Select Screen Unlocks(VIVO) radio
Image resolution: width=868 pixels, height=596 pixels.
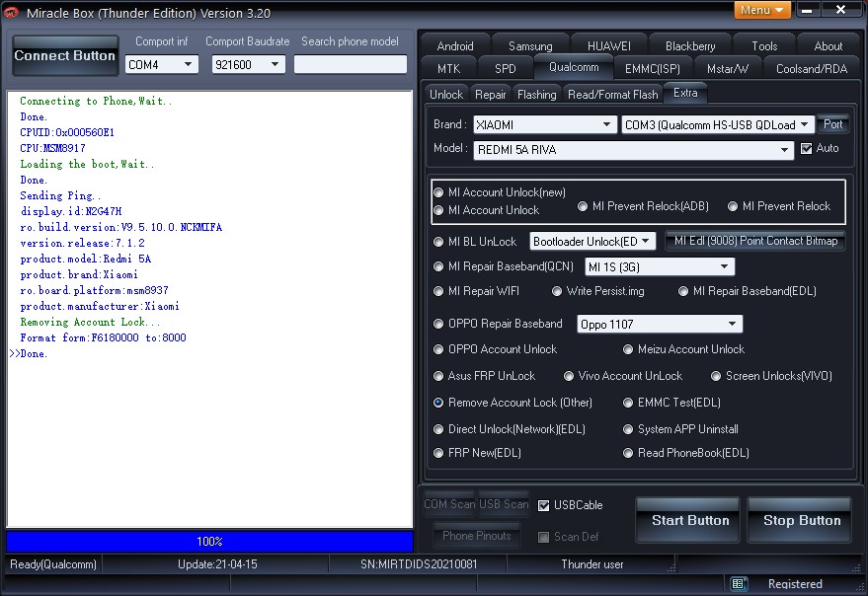coord(716,376)
